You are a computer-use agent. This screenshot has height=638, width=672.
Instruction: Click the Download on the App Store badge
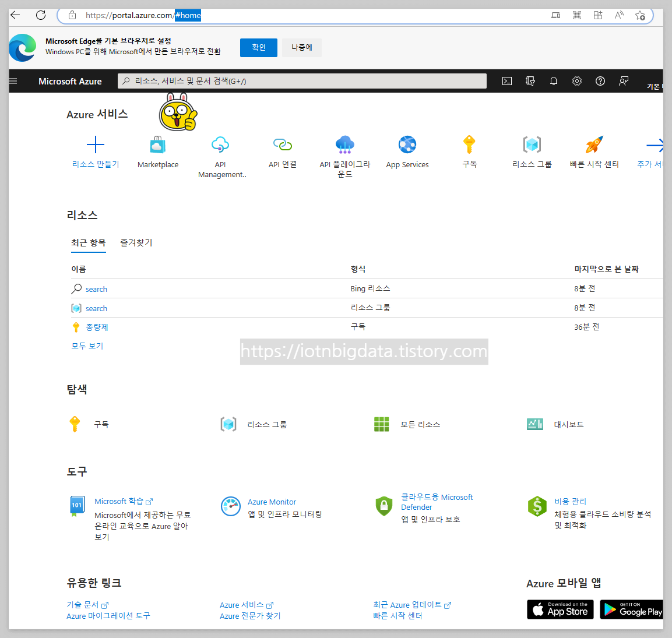tap(560, 609)
